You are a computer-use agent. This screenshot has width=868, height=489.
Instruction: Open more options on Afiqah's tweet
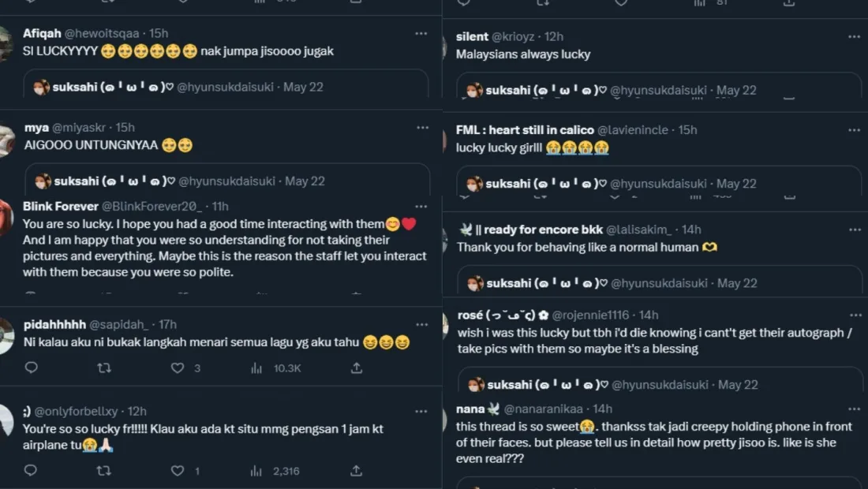[421, 34]
